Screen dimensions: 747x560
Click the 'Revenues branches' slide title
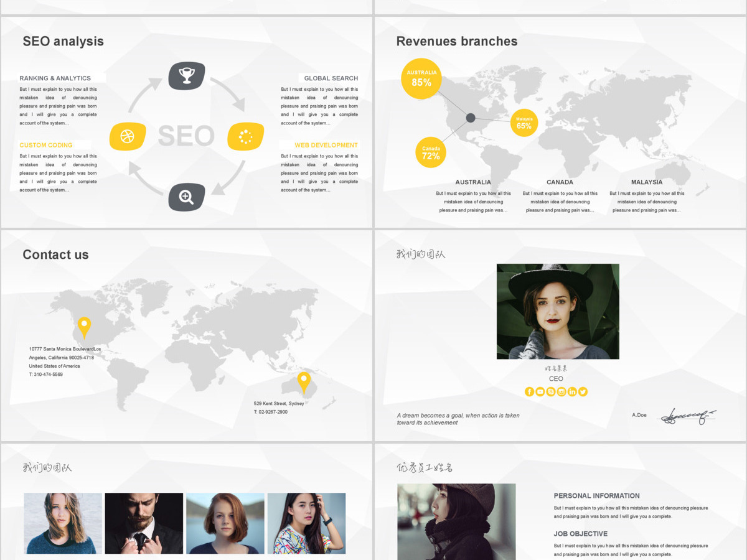[x=457, y=42]
